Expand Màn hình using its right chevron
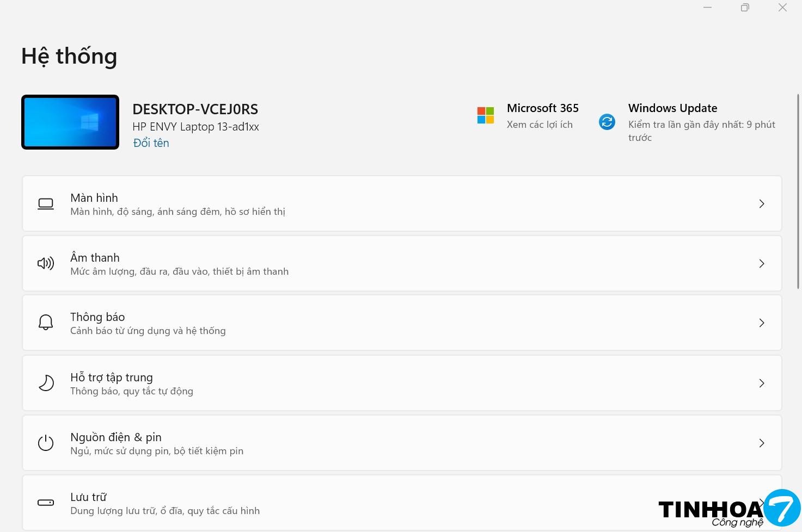This screenshot has width=802, height=532. [x=762, y=204]
